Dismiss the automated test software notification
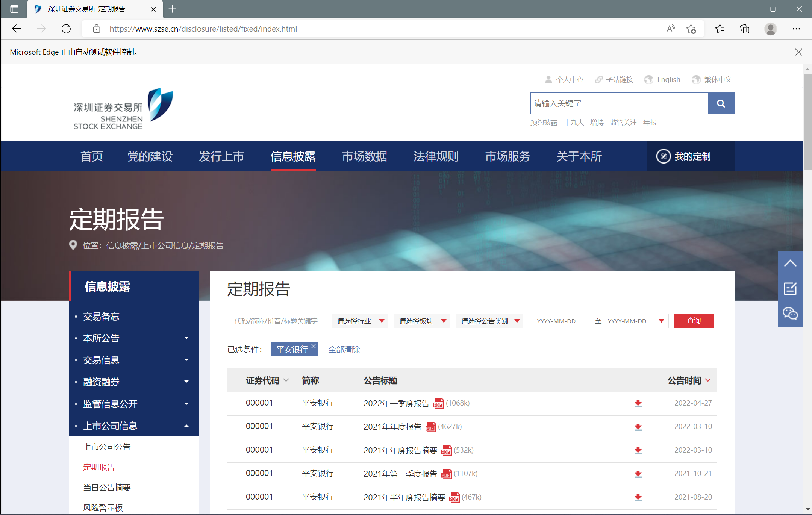Image resolution: width=812 pixels, height=515 pixels. pyautogui.click(x=799, y=52)
